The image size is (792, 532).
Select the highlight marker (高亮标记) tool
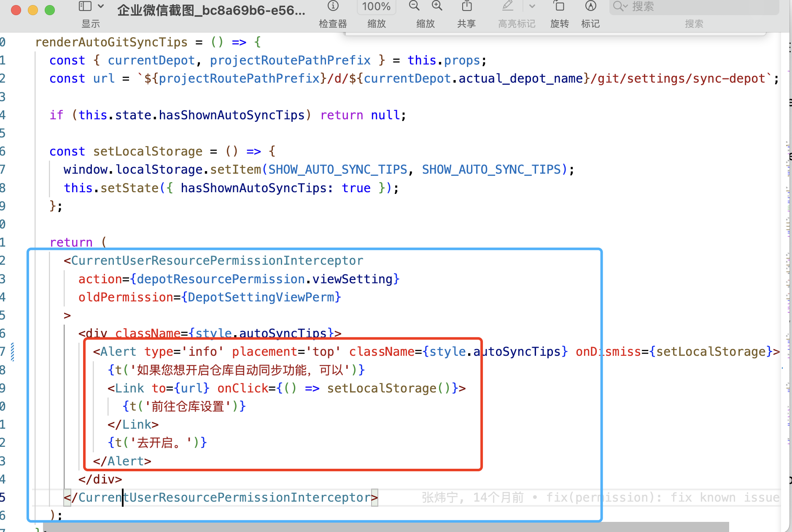tap(507, 6)
